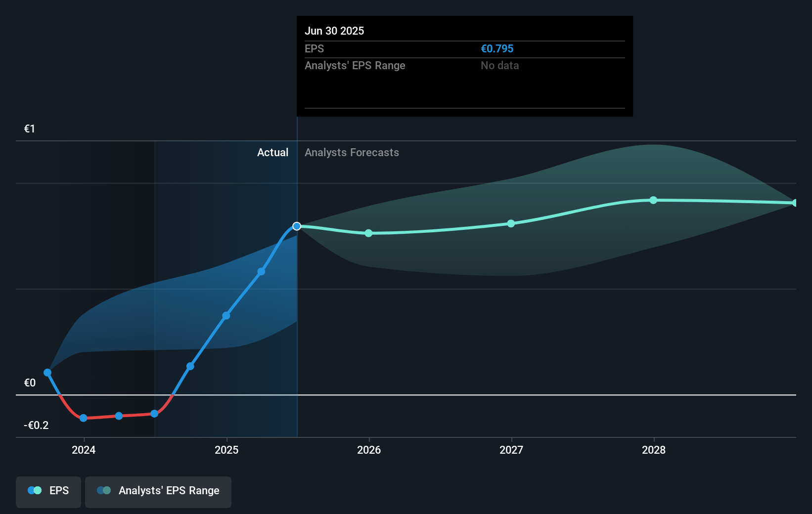Click the €1 y-axis label
The image size is (812, 514).
(x=30, y=129)
